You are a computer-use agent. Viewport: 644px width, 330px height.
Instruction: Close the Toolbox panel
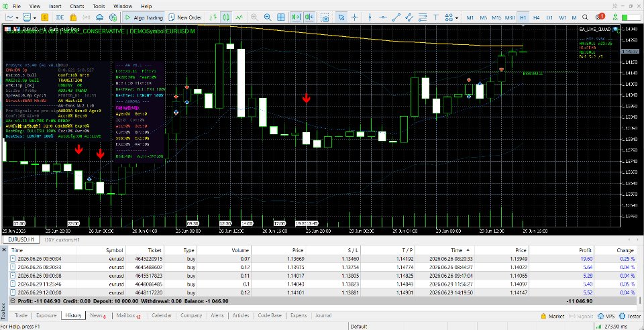4,250
